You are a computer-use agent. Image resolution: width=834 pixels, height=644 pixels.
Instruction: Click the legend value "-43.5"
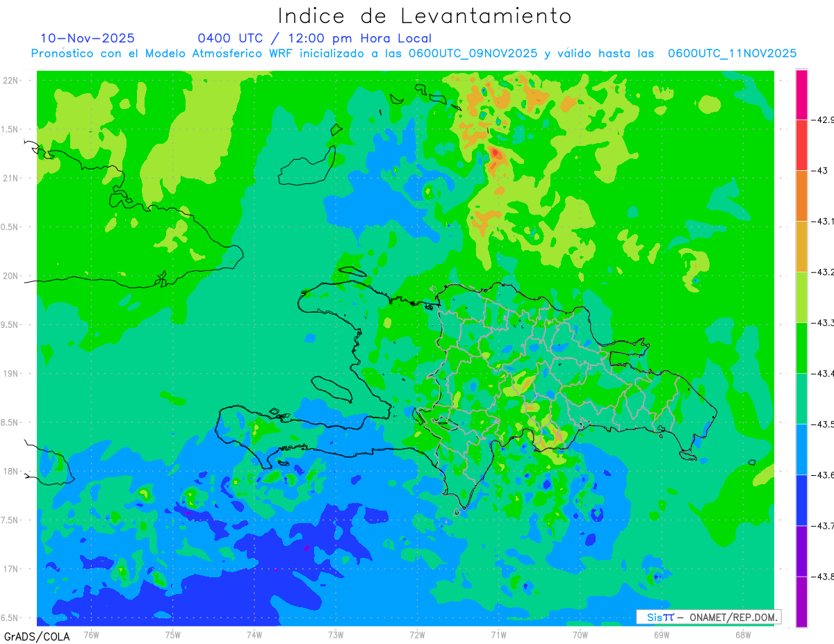(823, 424)
